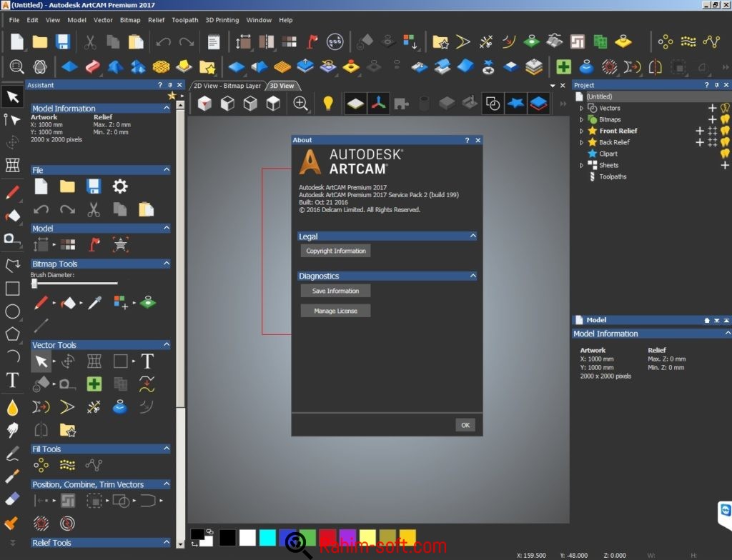Select the Text tool in Vector Tools
Image resolution: width=732 pixels, height=560 pixels.
pyautogui.click(x=147, y=361)
